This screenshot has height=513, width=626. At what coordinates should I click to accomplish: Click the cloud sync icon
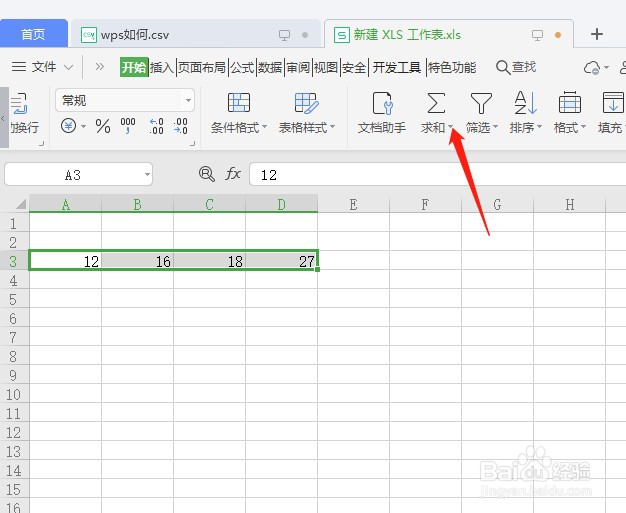coord(592,67)
